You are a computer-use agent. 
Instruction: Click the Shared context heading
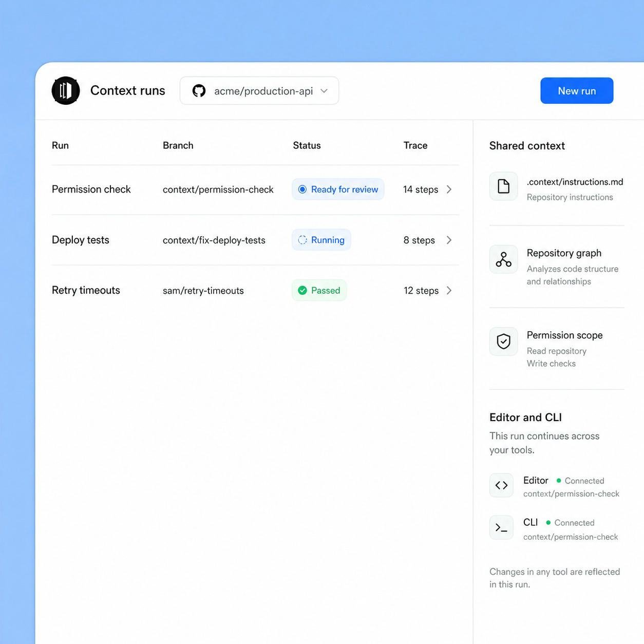click(527, 146)
